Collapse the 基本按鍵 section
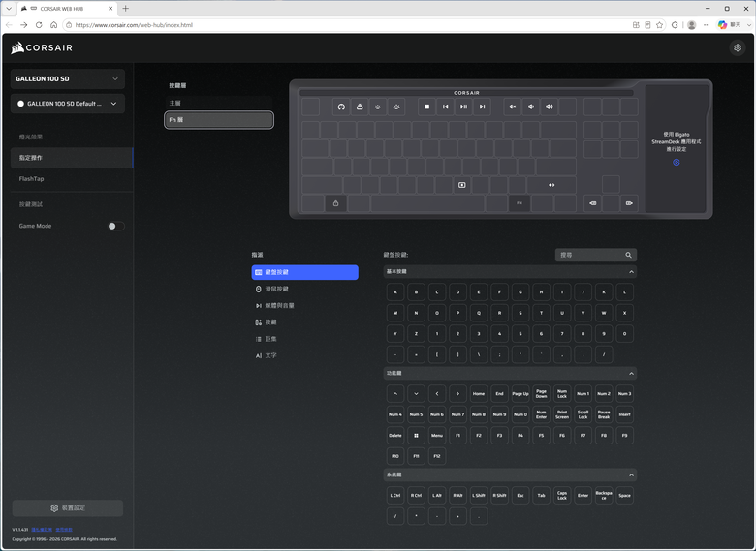The image size is (756, 551). pyautogui.click(x=631, y=272)
